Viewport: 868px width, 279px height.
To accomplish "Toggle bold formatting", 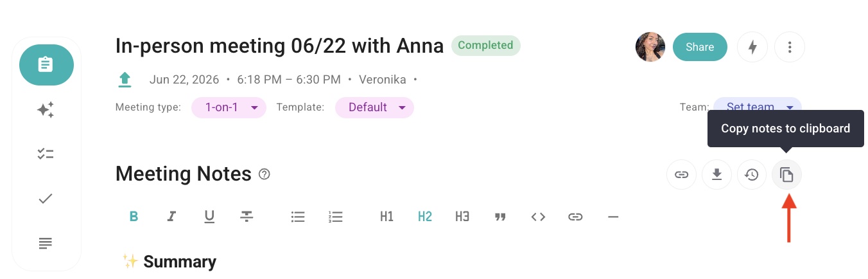I will click(x=134, y=217).
